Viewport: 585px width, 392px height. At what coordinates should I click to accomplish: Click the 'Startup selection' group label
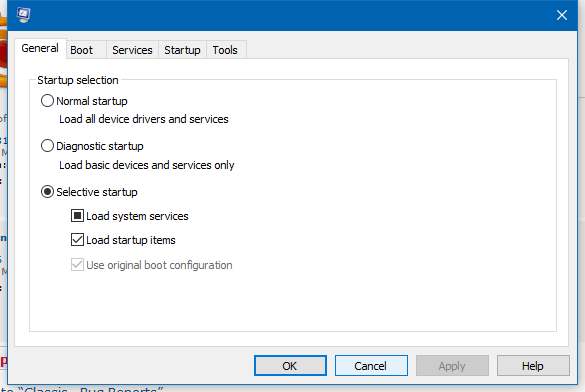coord(78,80)
